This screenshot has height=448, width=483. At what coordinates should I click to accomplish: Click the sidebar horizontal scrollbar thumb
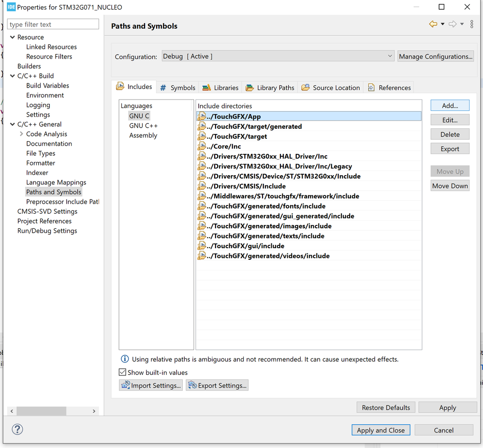click(41, 411)
